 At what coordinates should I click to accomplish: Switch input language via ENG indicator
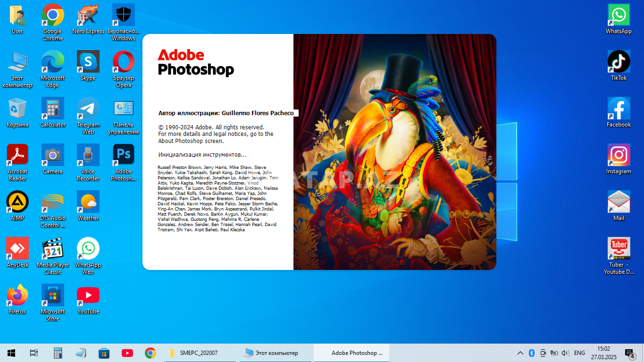coord(579,353)
